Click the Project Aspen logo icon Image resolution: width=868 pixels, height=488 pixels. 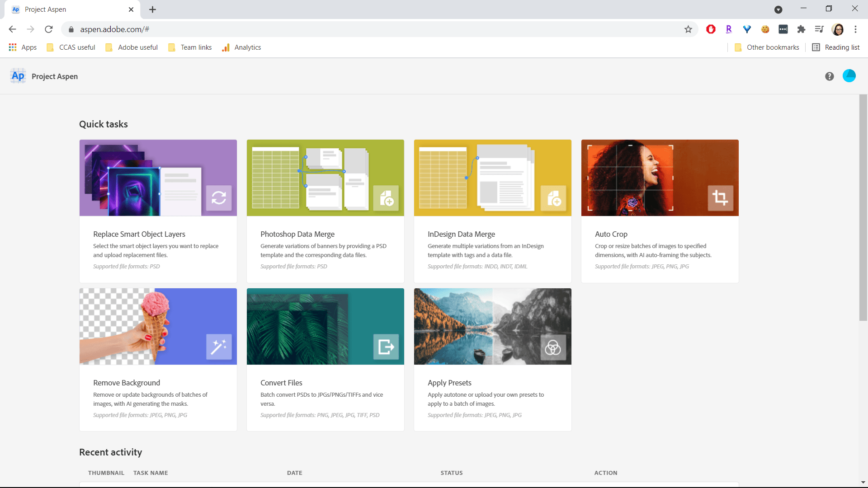[x=18, y=75]
